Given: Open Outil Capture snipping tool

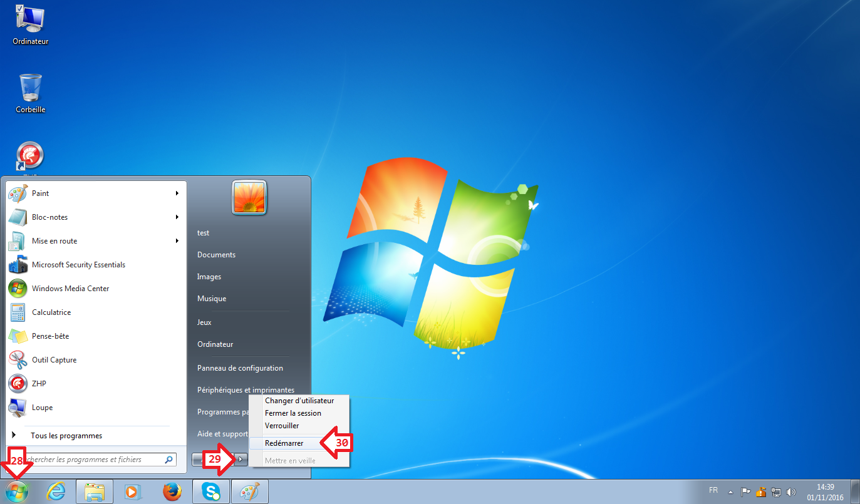Looking at the screenshot, I should click(x=54, y=360).
